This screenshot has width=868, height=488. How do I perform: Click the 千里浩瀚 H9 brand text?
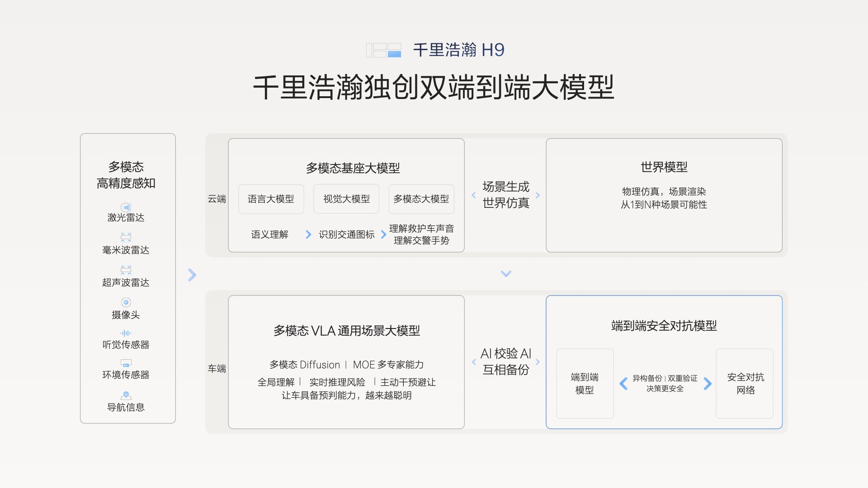(x=458, y=50)
